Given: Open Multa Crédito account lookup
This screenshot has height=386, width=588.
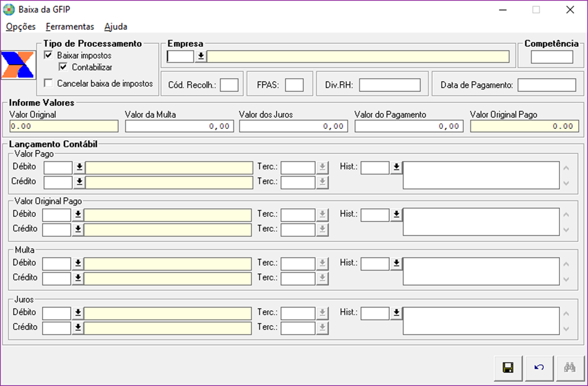Looking at the screenshot, I should tap(78, 278).
